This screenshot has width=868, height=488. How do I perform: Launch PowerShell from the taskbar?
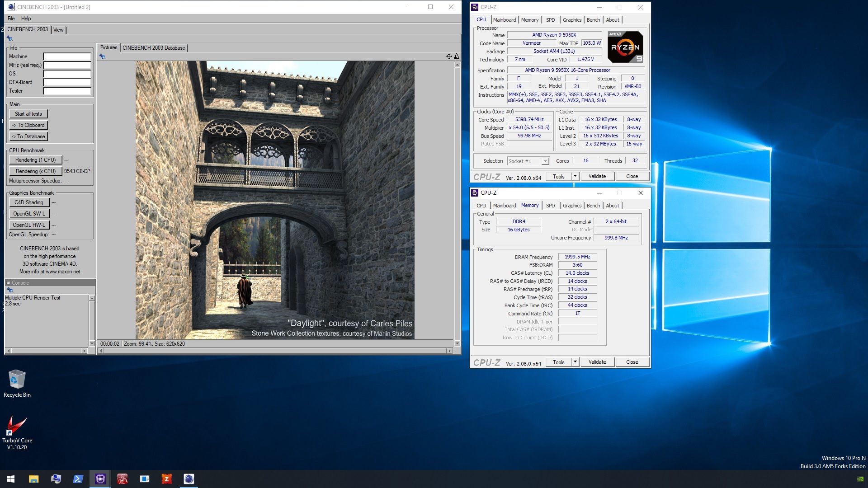(x=78, y=479)
